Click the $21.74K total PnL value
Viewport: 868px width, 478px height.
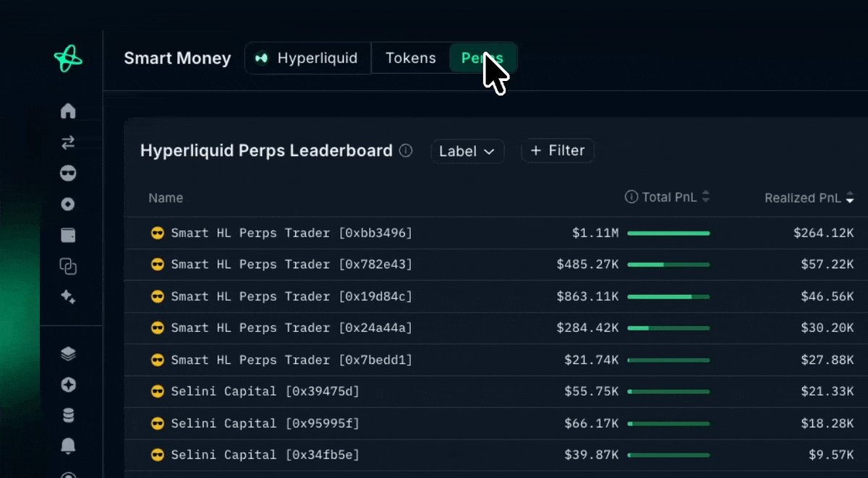point(592,359)
